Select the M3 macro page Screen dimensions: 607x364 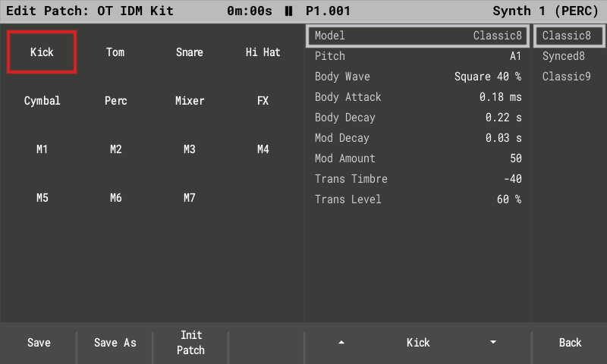pyautogui.click(x=189, y=149)
